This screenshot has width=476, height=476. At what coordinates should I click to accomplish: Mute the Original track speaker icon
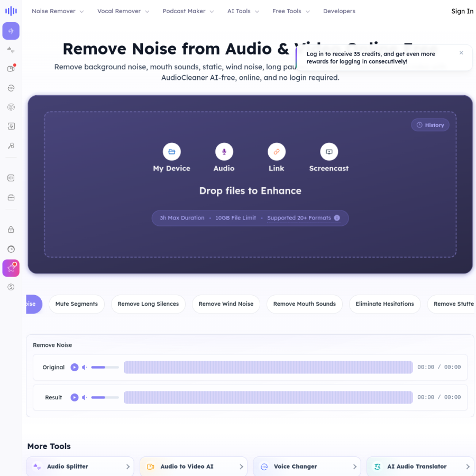[x=85, y=368]
